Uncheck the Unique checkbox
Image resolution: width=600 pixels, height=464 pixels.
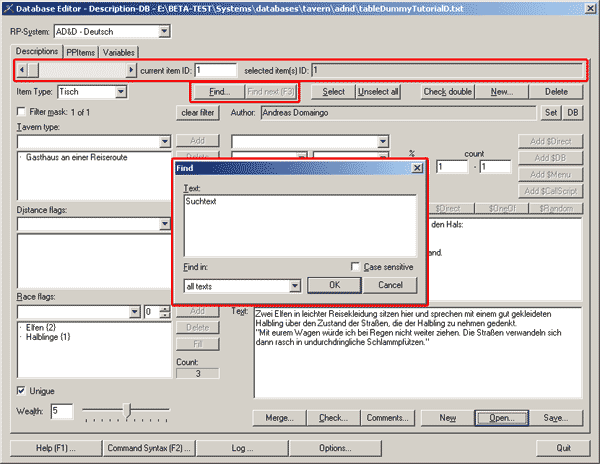pyautogui.click(x=22, y=390)
